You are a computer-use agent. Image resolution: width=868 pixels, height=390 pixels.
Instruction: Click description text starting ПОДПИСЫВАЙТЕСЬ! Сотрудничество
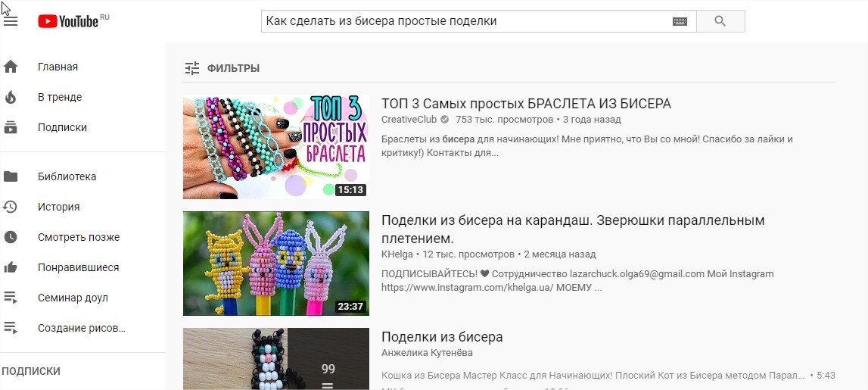(577, 281)
